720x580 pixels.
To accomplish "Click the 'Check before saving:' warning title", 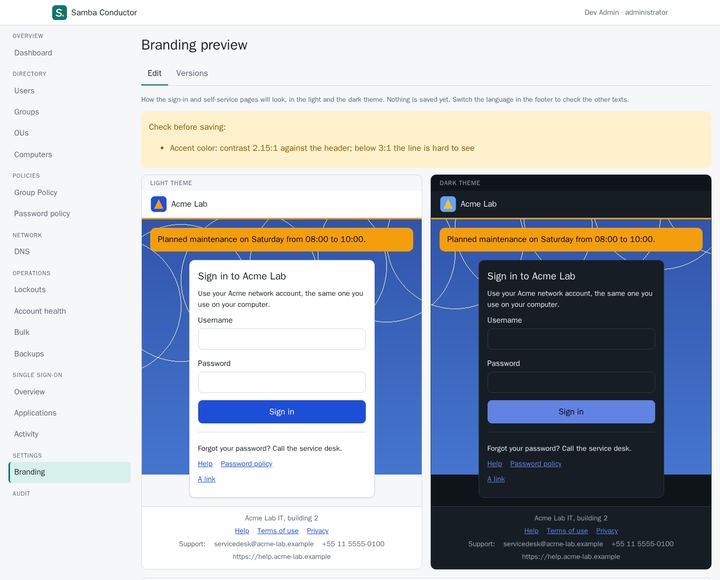I will point(187,127).
